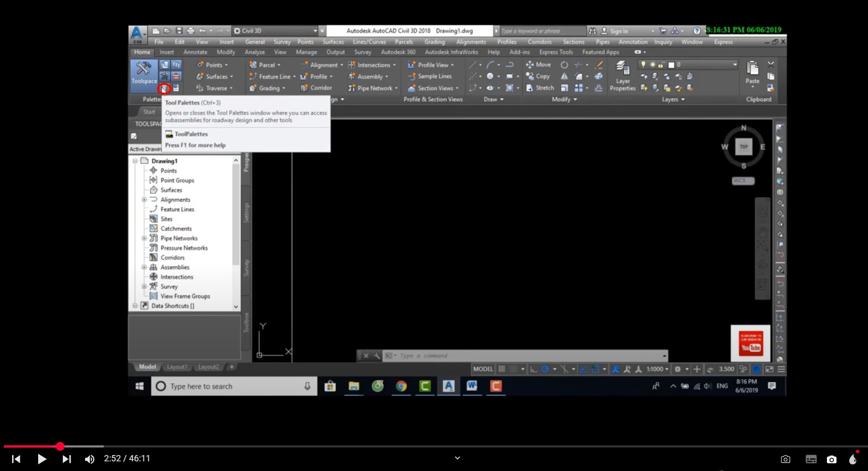Open the AutoCAD application menu logo
Screen dimensions: 868x471
click(137, 34)
